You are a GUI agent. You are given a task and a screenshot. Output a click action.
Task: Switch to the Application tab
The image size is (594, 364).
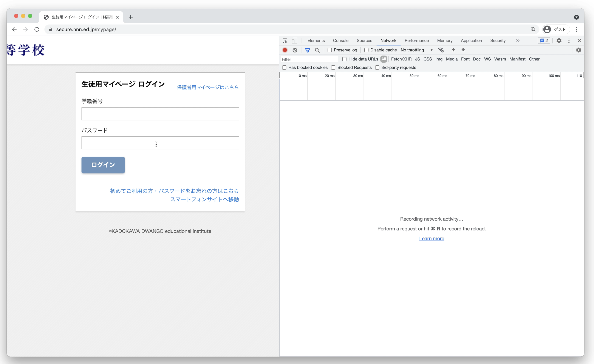point(471,41)
